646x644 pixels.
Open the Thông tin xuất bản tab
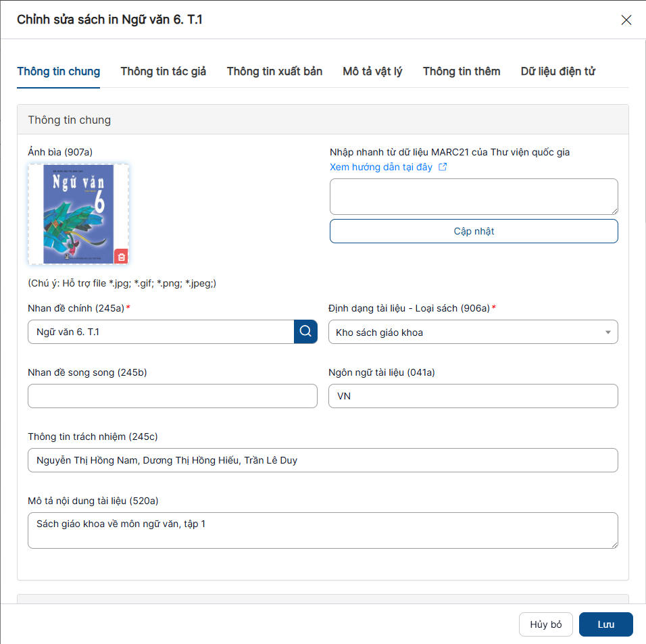pos(274,72)
